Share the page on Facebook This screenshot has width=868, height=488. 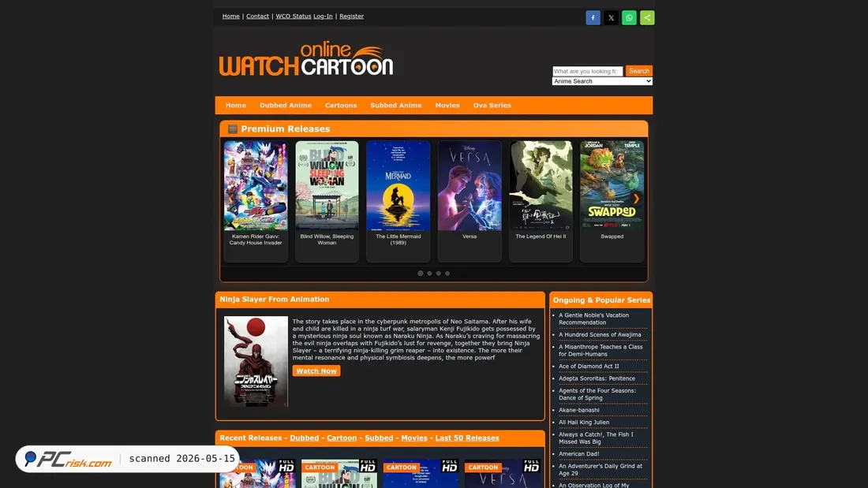click(x=593, y=17)
